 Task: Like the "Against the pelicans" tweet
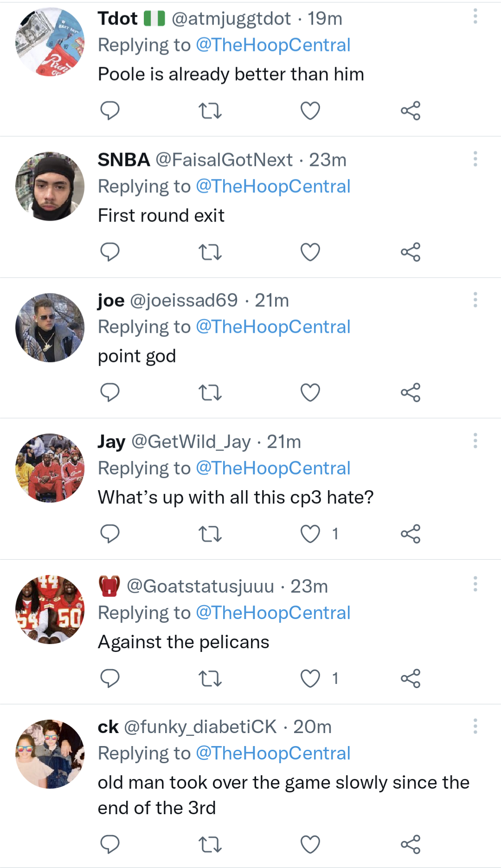(310, 679)
